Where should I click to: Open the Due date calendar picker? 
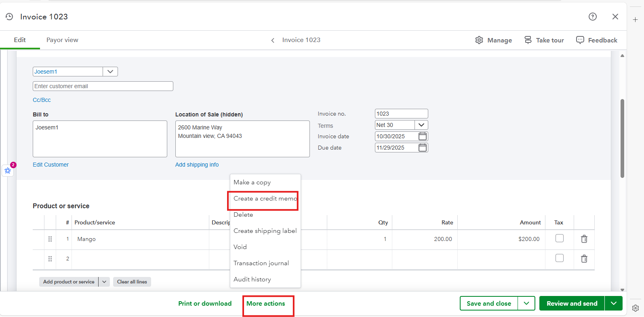422,148
